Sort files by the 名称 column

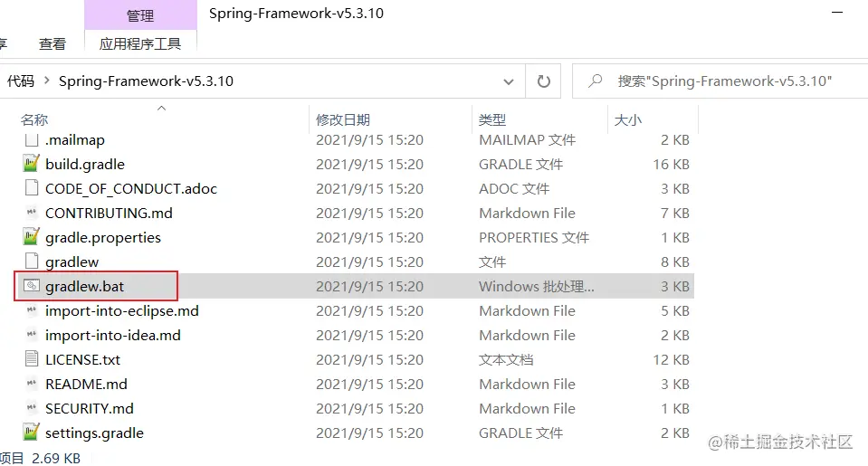pyautogui.click(x=34, y=119)
